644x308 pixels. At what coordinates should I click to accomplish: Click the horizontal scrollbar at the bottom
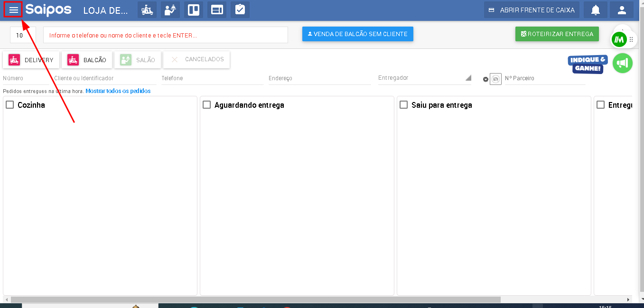click(255, 300)
